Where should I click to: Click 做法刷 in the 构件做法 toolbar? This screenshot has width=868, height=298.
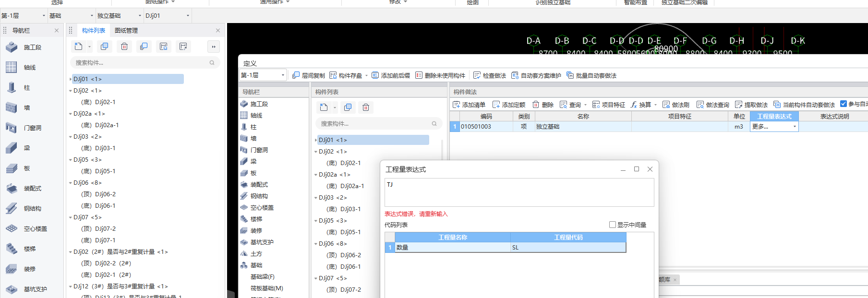coord(676,105)
